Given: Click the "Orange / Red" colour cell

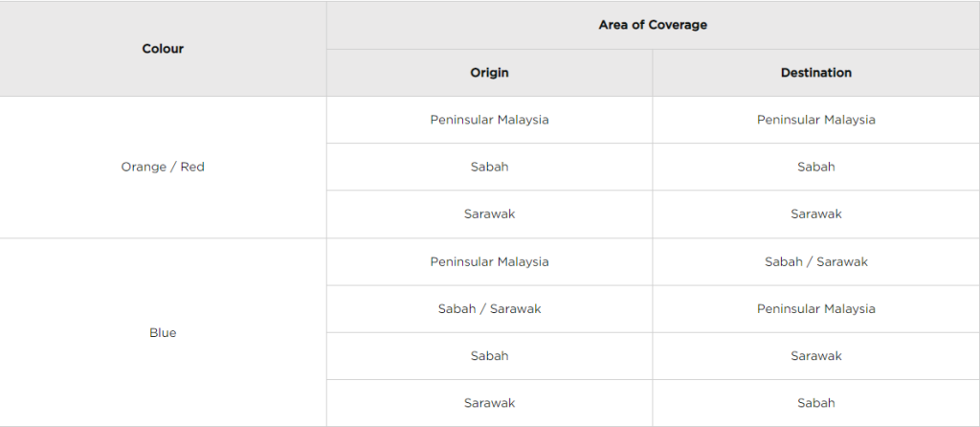Looking at the screenshot, I should 163,167.
